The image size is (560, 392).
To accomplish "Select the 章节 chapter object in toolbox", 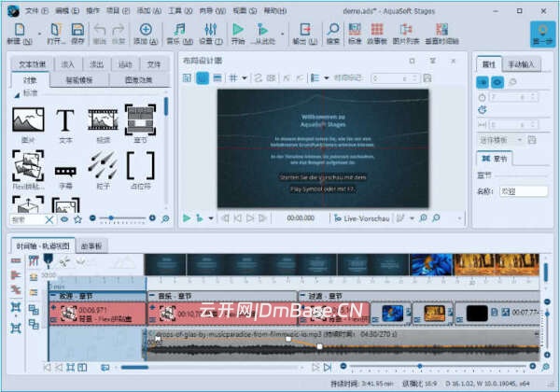I will click(x=140, y=123).
